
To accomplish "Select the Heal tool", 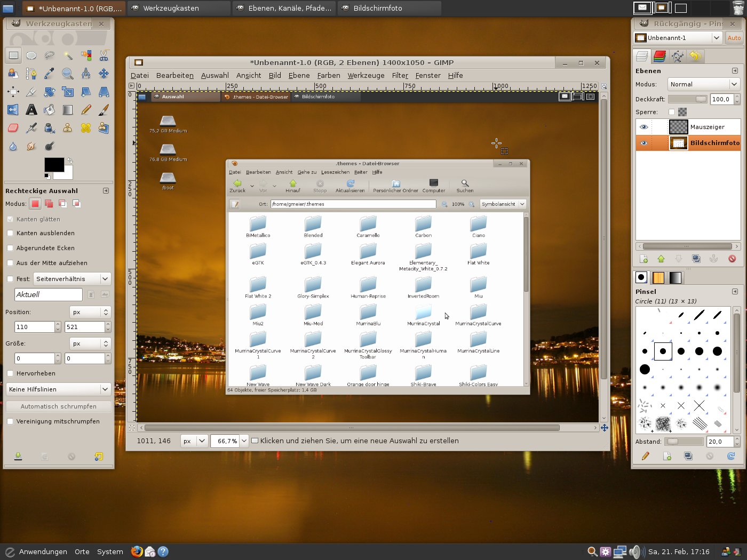I will (86, 127).
